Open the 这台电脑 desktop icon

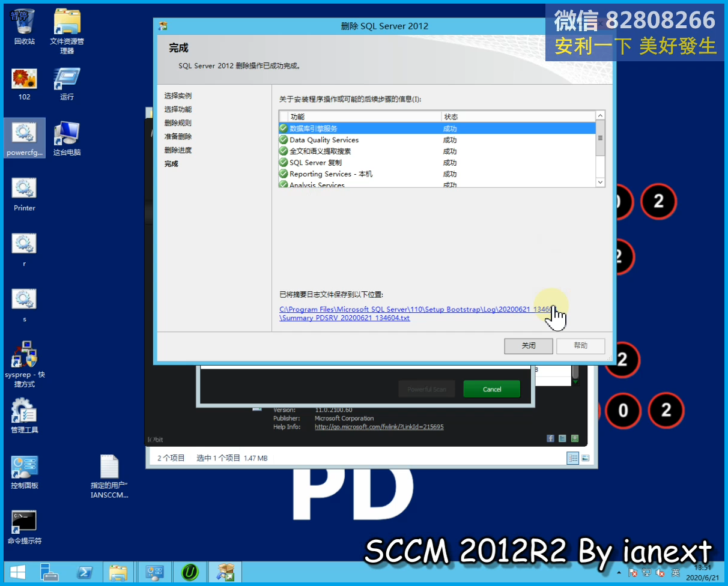[67, 139]
